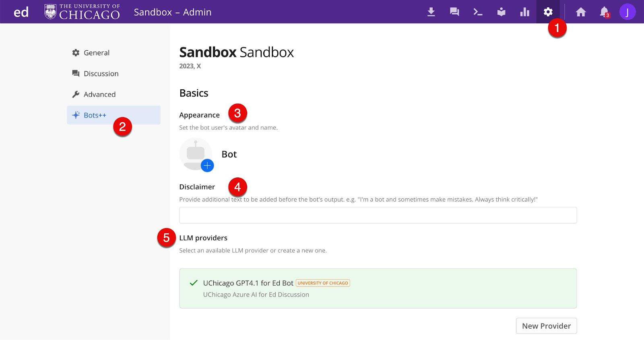Switch to Discussion settings tab
644x340 pixels.
point(101,74)
